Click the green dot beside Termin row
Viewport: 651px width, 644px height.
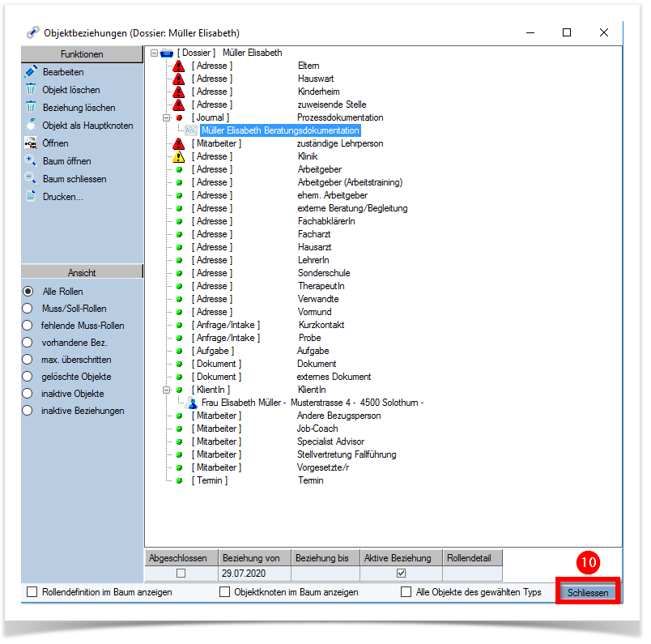coord(180,480)
